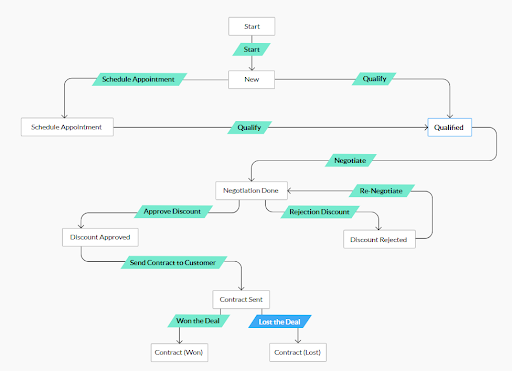Select the Negotiation Done state box
This screenshot has height=371, width=512.
(251, 190)
